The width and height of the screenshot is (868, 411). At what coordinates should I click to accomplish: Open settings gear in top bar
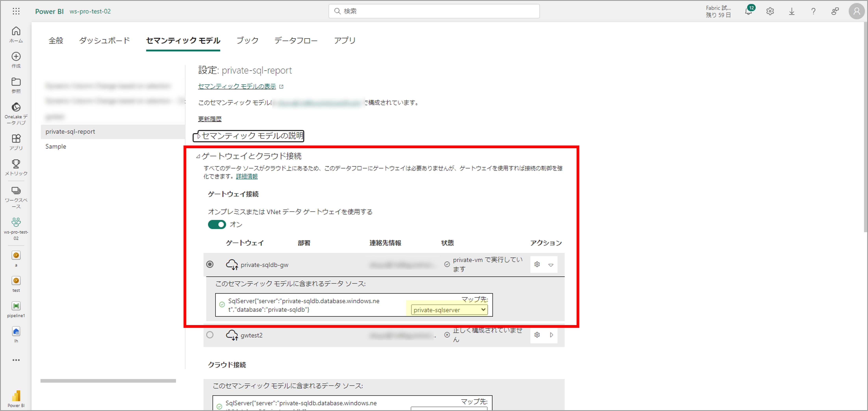(x=770, y=11)
